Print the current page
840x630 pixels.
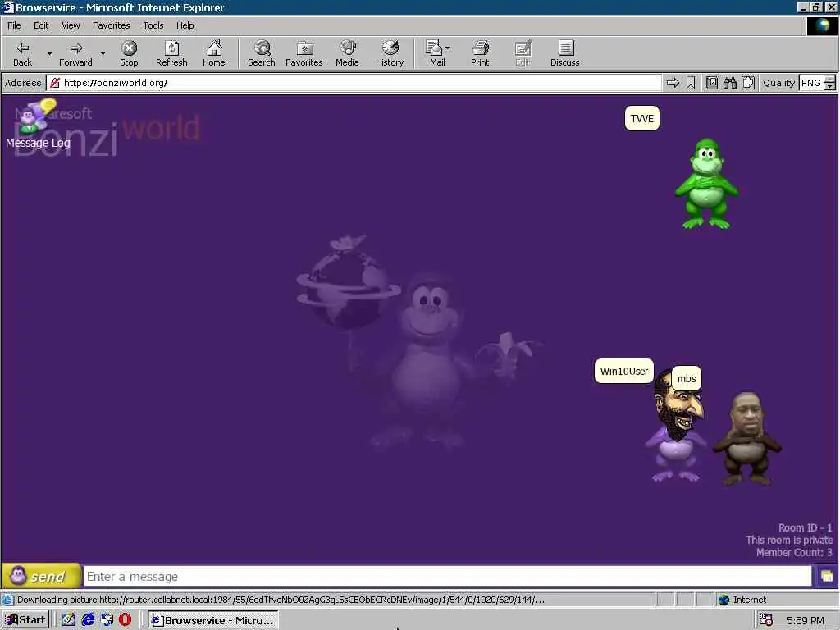[480, 53]
